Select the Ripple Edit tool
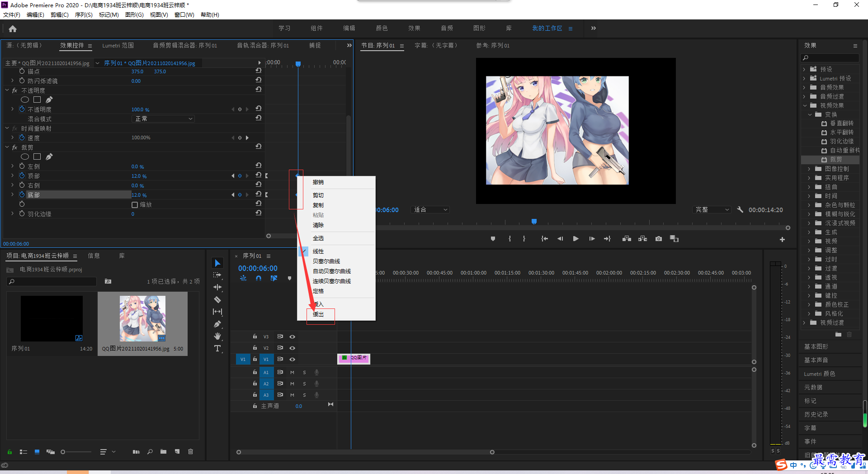The image size is (868, 474). (217, 287)
